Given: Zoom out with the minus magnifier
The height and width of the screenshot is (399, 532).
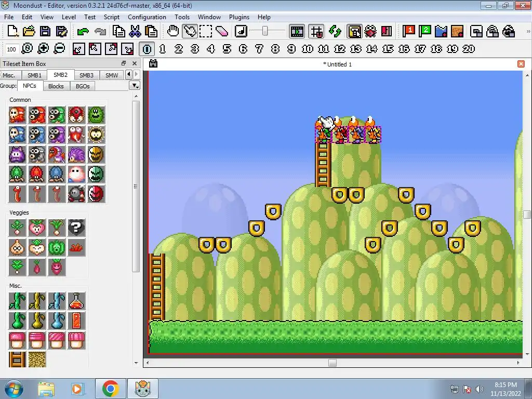Looking at the screenshot, I should tap(59, 49).
